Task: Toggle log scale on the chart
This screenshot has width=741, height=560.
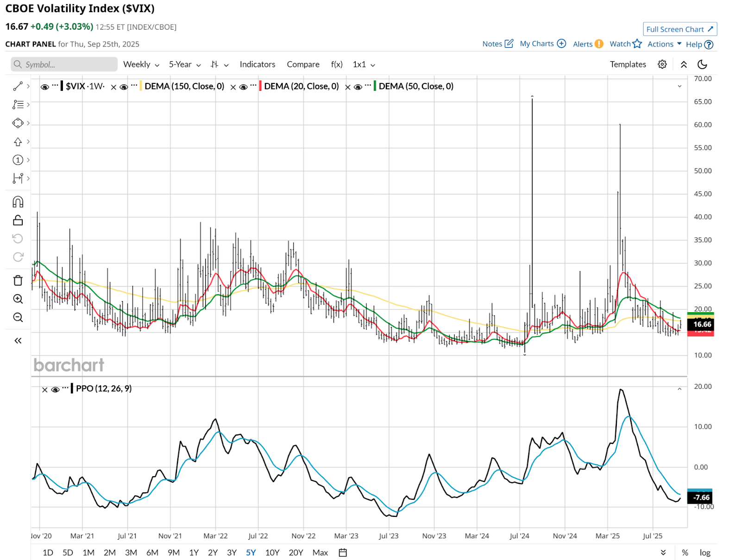Action: pos(705,553)
